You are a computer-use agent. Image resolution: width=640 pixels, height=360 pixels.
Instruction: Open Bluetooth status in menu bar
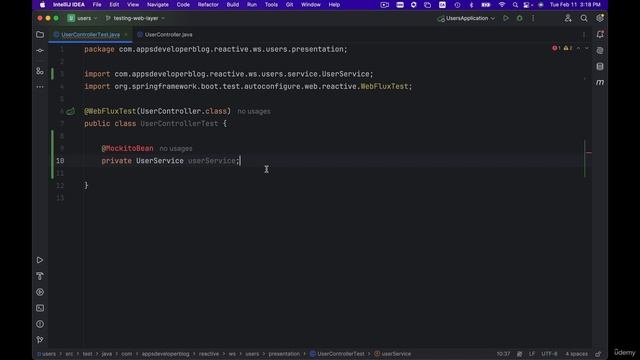coord(471,5)
